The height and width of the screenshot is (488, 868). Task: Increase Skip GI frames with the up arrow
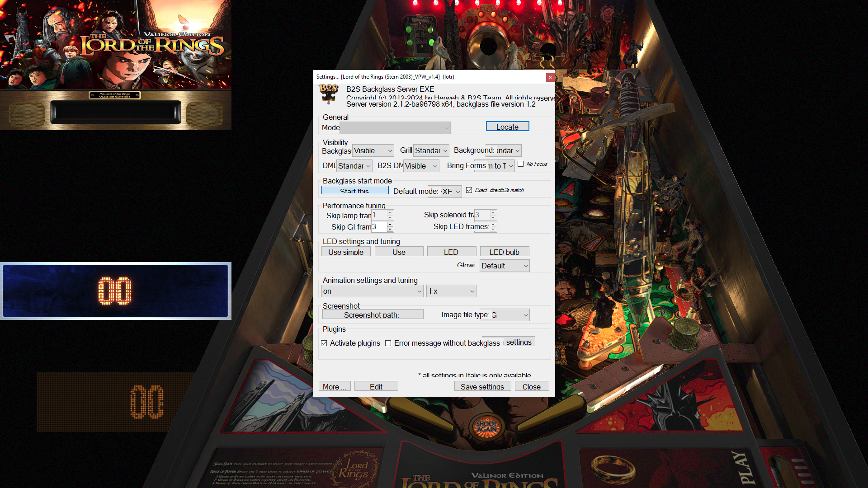390,225
